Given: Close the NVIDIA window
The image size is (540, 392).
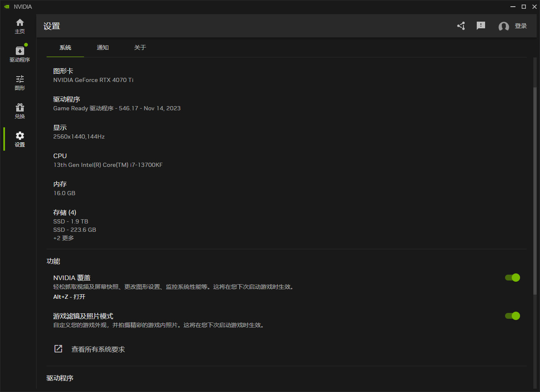Looking at the screenshot, I should 535,7.
